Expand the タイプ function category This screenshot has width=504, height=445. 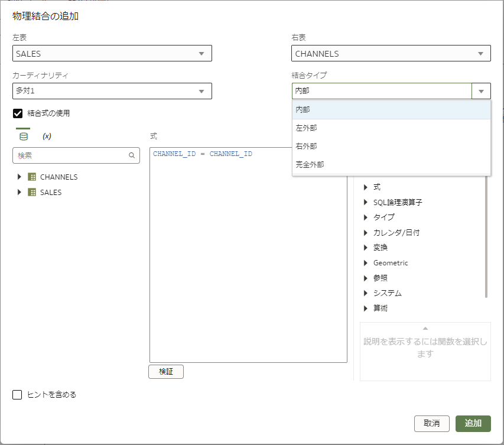tap(366, 217)
